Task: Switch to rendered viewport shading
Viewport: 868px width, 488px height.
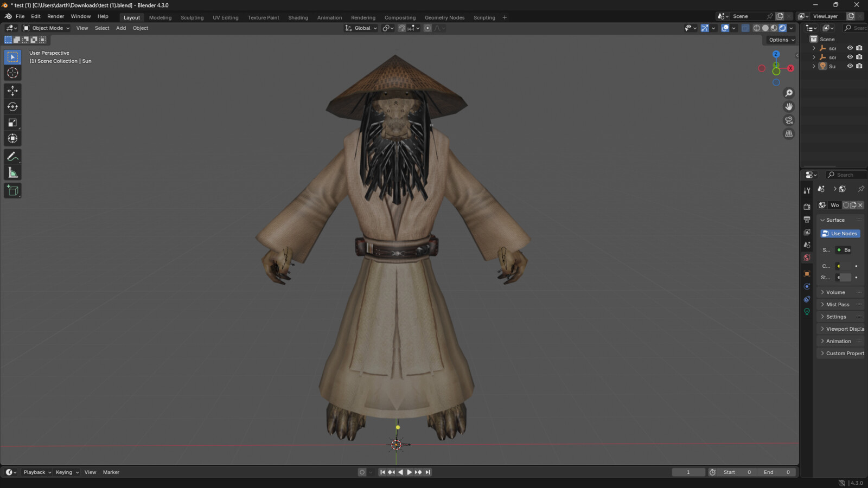Action: click(x=782, y=28)
